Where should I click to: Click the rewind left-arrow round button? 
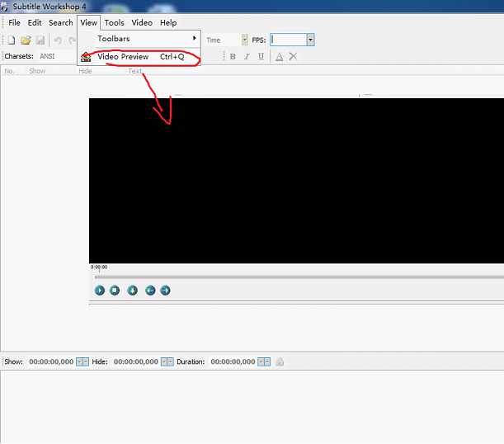(x=150, y=290)
